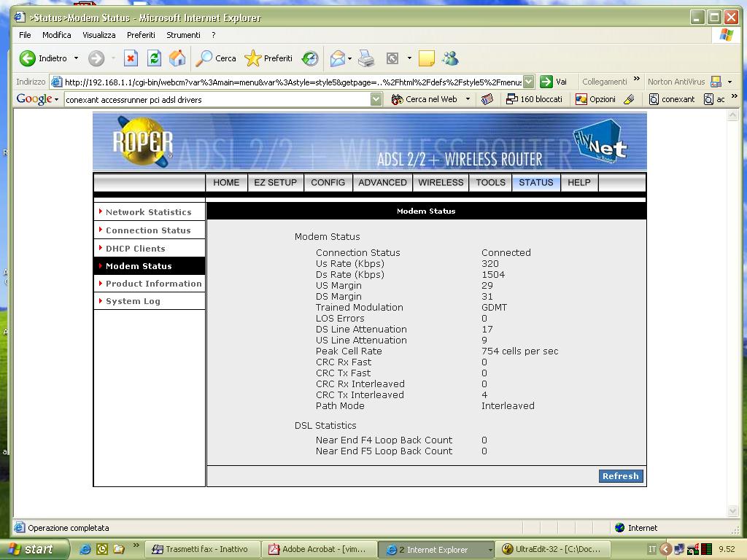Open the Back (Indietro) history dropdown arrow
This screenshot has height=560, width=747.
pos(76,58)
